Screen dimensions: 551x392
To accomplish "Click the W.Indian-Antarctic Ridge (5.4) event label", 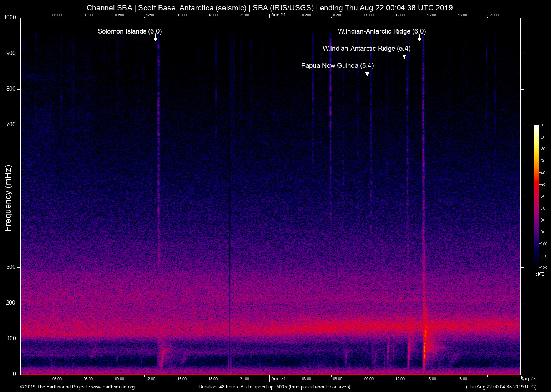I will pos(366,49).
